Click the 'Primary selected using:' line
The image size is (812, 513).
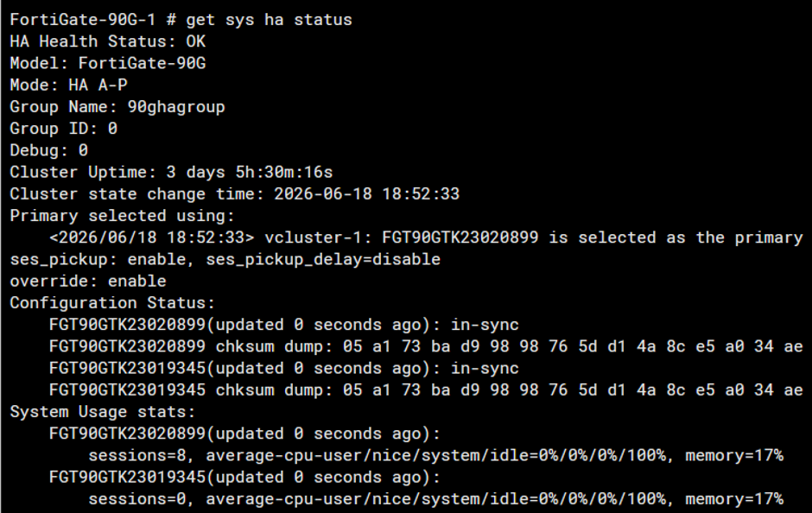coord(122,215)
